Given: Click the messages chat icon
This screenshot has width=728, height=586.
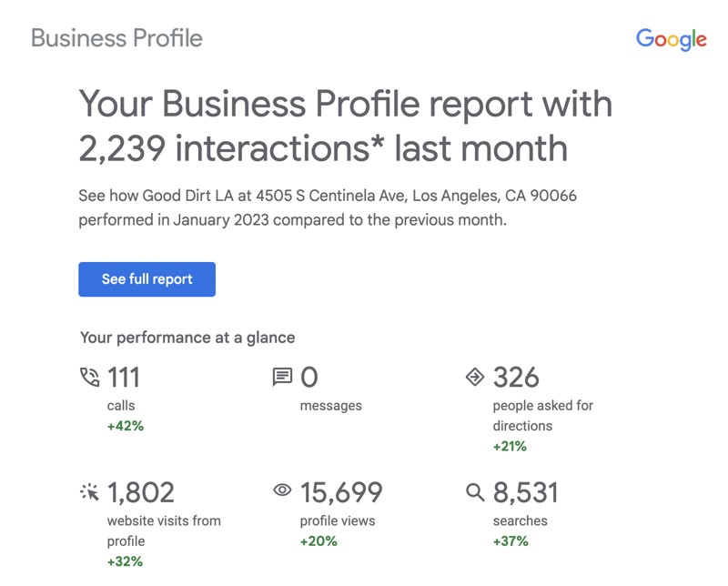Looking at the screenshot, I should (282, 377).
